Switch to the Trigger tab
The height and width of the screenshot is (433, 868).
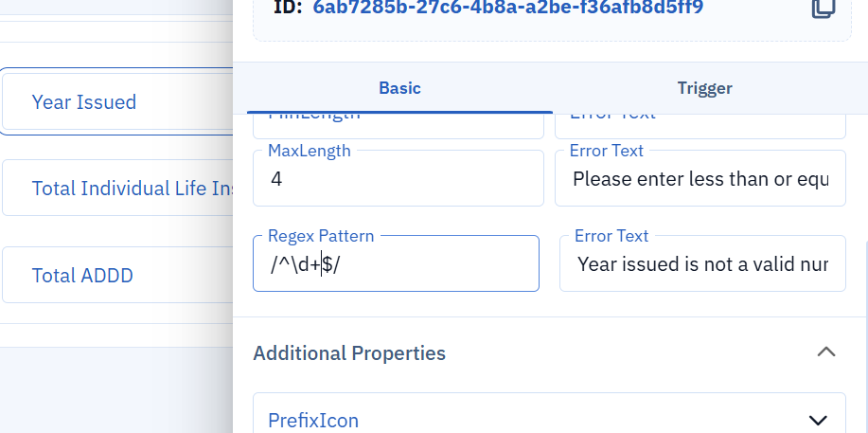tap(704, 88)
